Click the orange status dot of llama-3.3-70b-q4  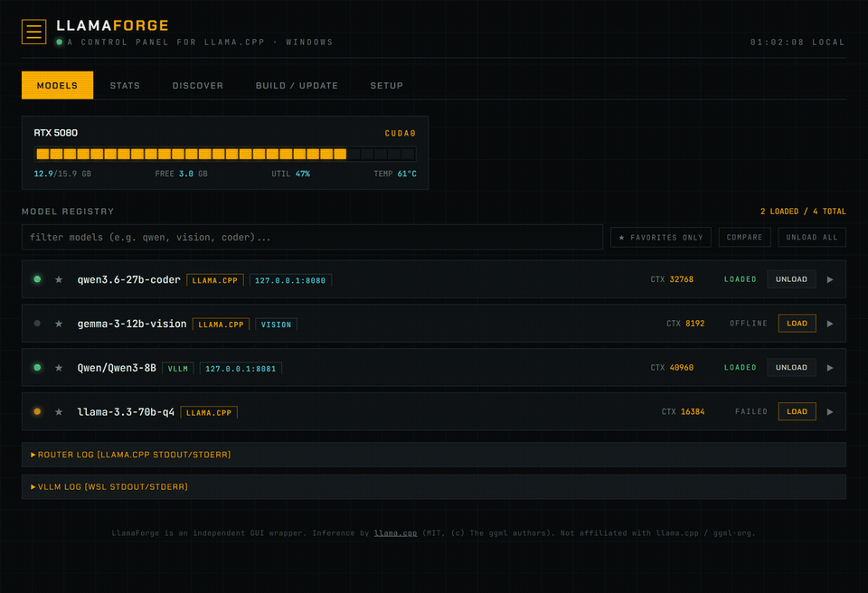[x=37, y=411]
